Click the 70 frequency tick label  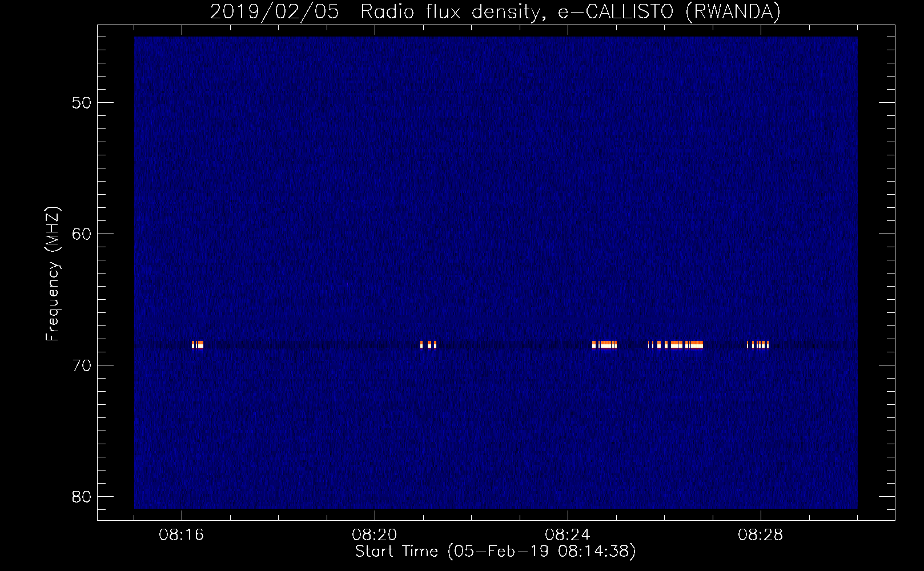click(82, 365)
